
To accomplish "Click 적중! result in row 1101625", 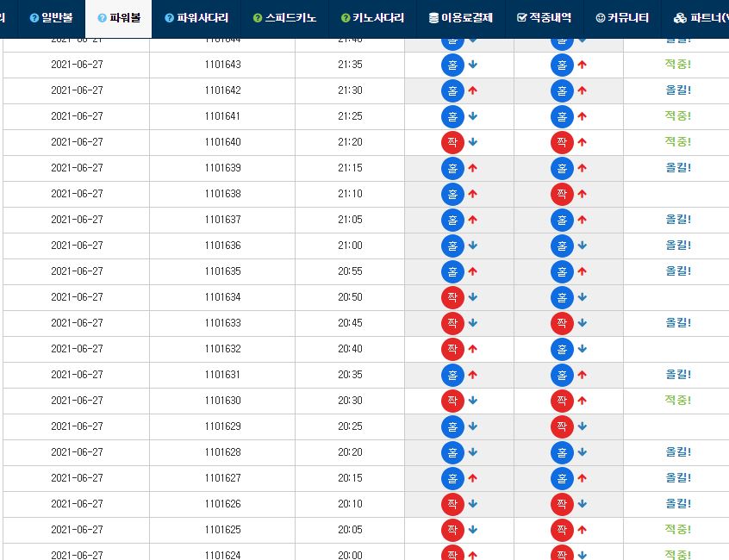I will 678,529.
